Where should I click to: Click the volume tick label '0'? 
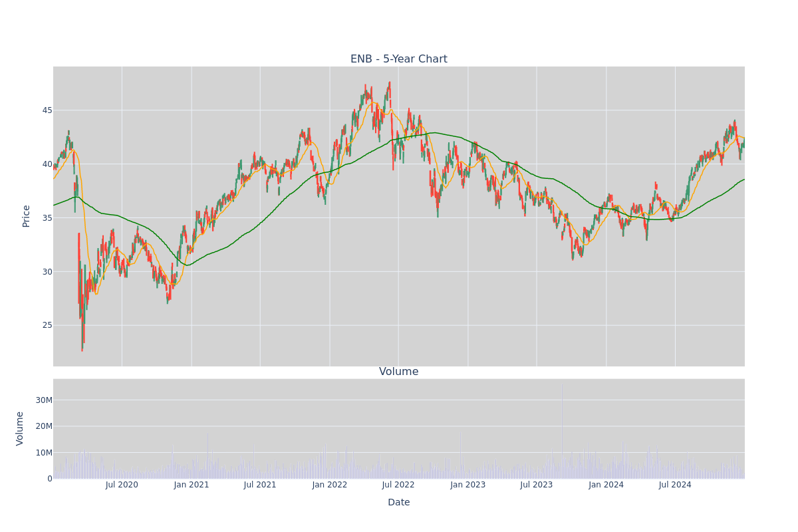tap(50, 479)
